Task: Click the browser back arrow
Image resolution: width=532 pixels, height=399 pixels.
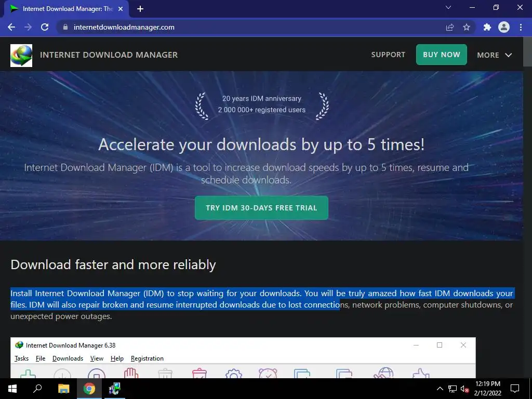Action: pos(11,27)
